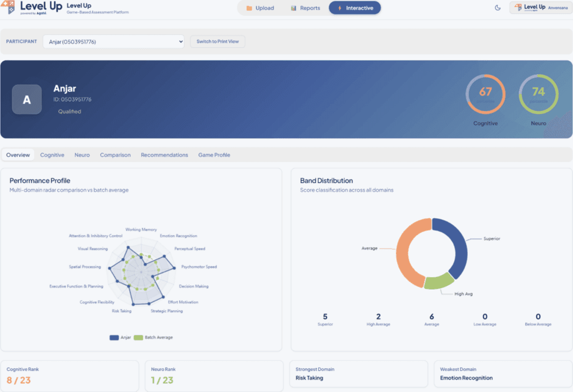Toggle dark mode moon icon
Viewport: 573px width, 392px height.
pos(497,8)
